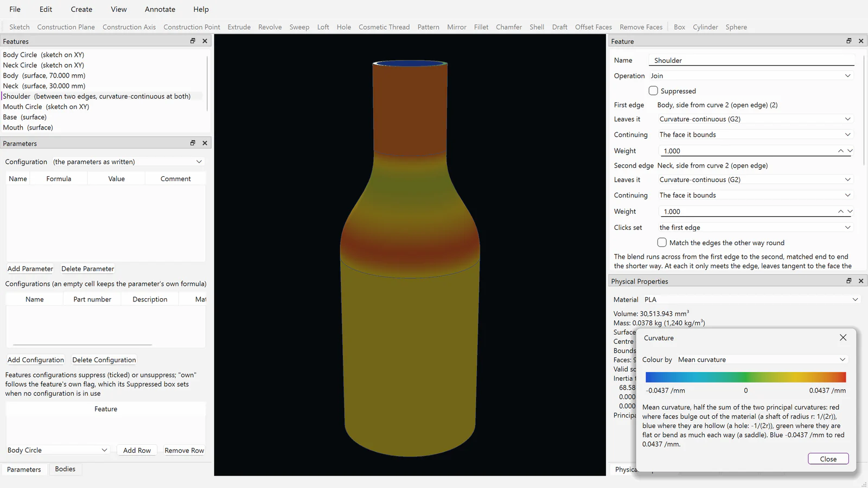Click the curvature colour gradient bar

pos(745,377)
